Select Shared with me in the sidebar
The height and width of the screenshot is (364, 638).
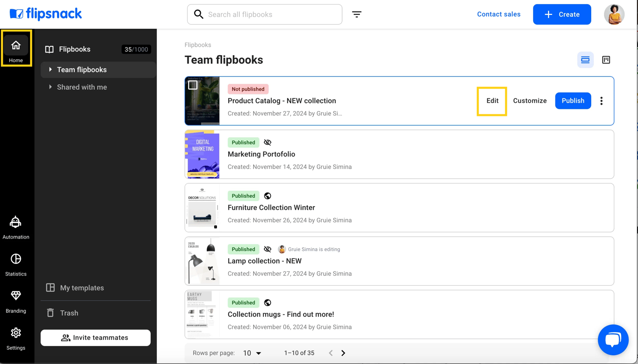pyautogui.click(x=82, y=87)
